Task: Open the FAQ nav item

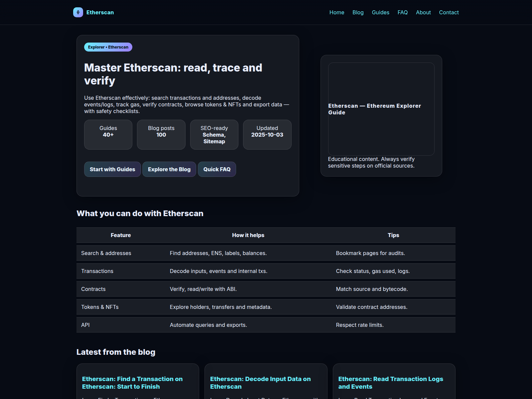Action: (x=403, y=12)
